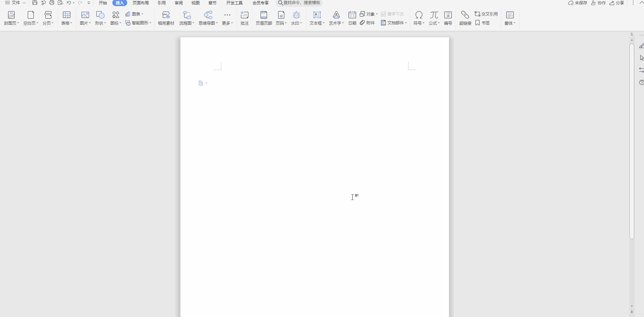Expand the 表格 table dropdown
The width and height of the screenshot is (644, 317).
click(x=67, y=23)
